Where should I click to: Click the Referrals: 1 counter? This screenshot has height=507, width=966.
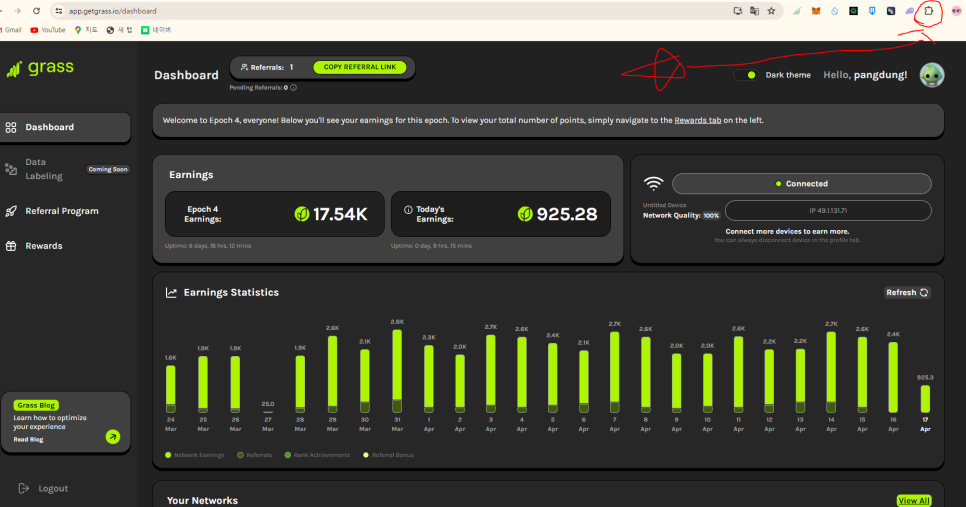[267, 67]
